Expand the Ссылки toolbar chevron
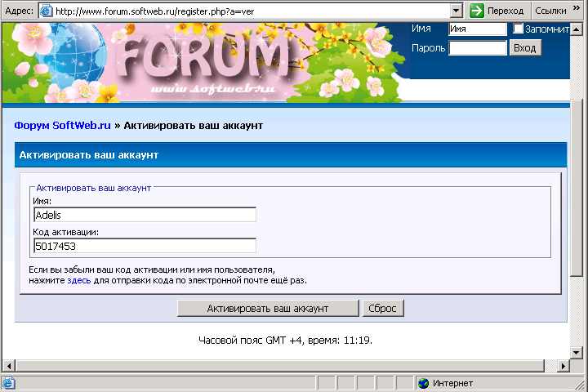Viewport: 588px width, 392px height. (x=577, y=8)
